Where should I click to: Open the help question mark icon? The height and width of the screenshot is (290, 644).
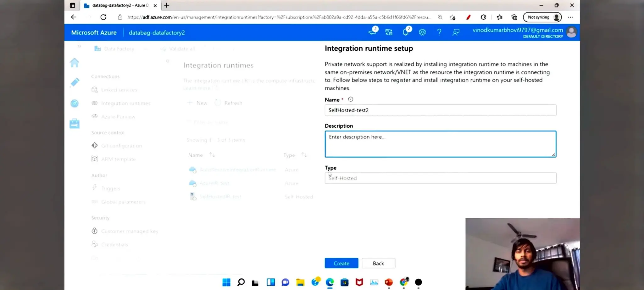[439, 32]
